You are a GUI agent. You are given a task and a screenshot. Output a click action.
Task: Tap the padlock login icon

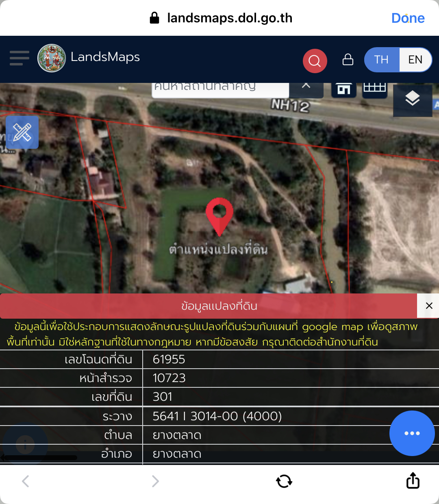coord(348,60)
